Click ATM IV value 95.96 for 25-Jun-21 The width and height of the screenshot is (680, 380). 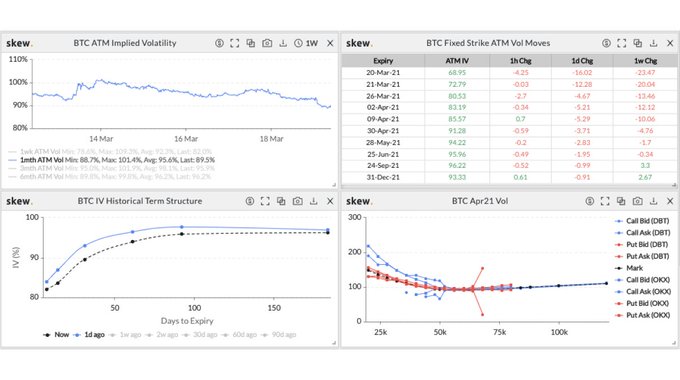pos(457,154)
